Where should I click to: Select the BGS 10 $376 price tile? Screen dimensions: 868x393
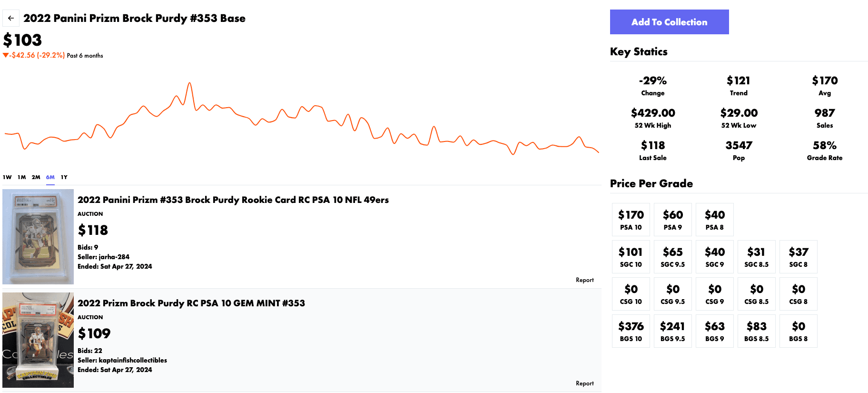pos(631,331)
